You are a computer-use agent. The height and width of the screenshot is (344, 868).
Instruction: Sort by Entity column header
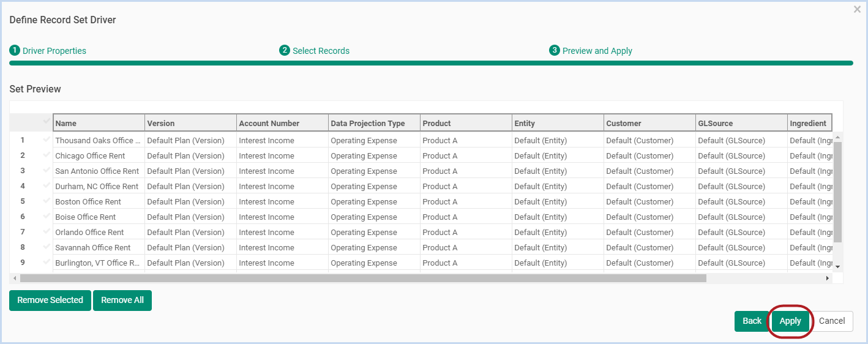558,123
